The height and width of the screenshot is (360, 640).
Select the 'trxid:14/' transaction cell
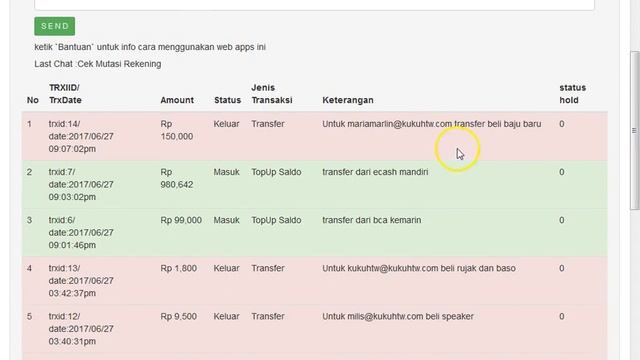pyautogui.click(x=81, y=136)
